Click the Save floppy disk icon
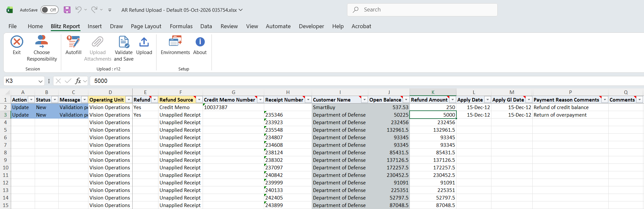 [67, 10]
